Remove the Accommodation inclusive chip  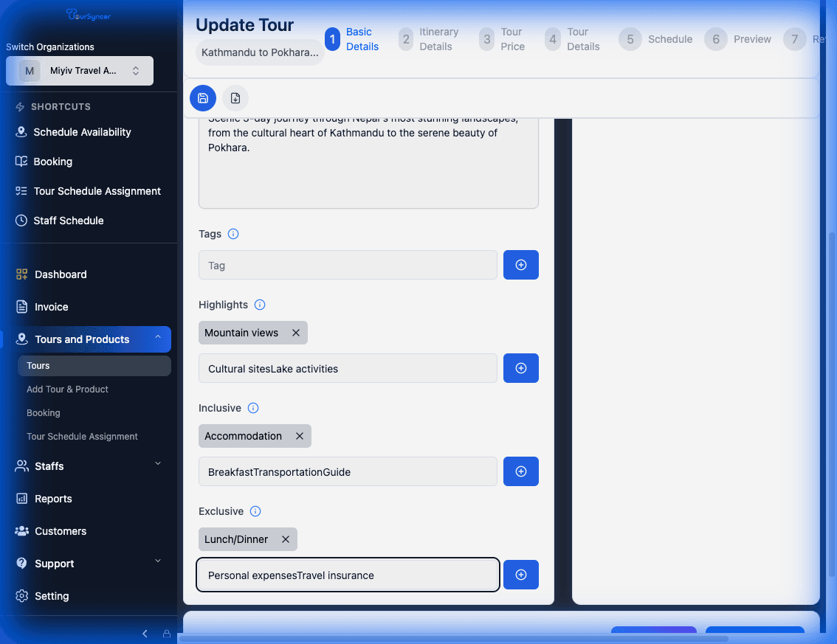300,436
